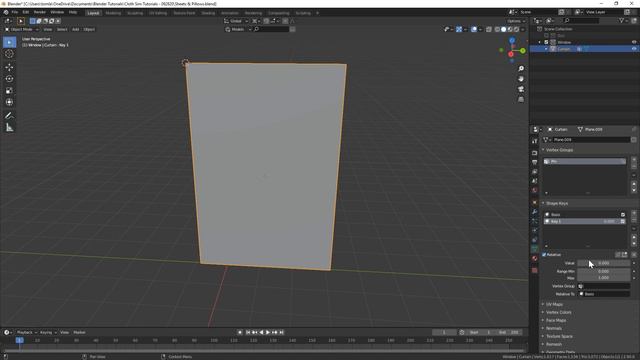
Task: Open the Material properties tab
Action: pyautogui.click(x=535, y=258)
